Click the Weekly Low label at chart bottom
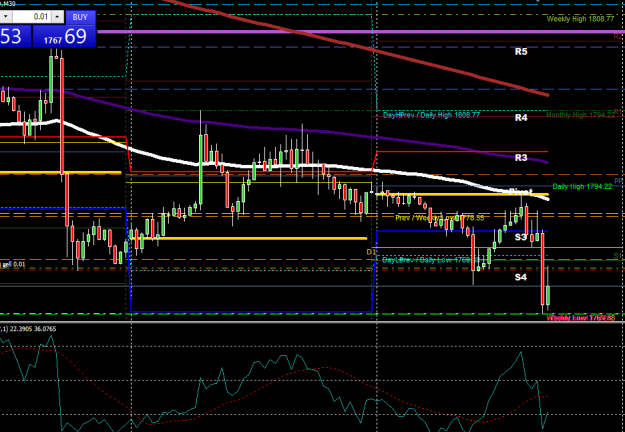This screenshot has width=625, height=432. [x=581, y=318]
